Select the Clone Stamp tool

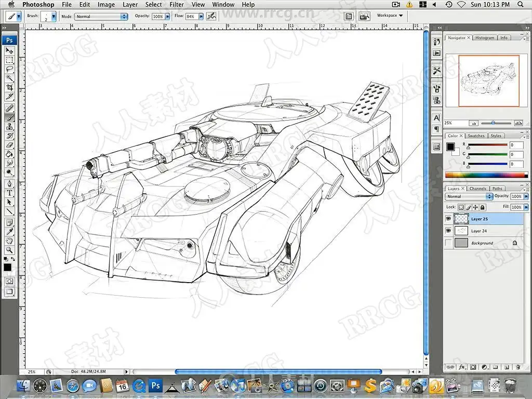tap(9, 127)
